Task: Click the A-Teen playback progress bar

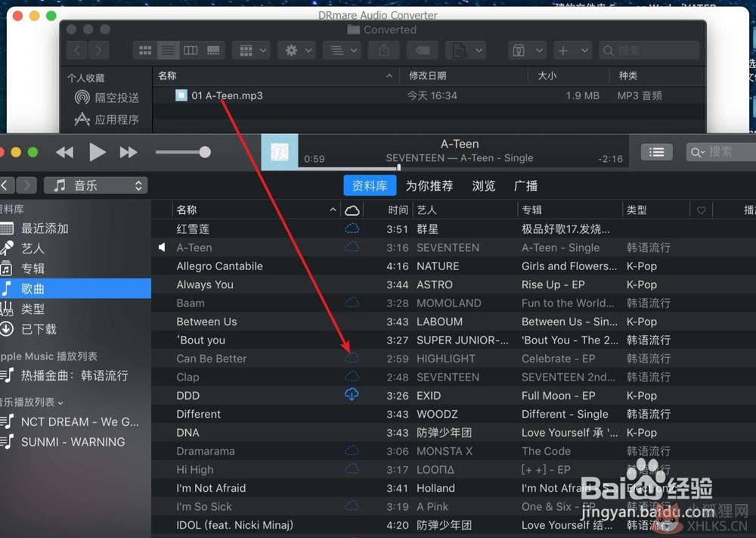Action: (x=463, y=168)
